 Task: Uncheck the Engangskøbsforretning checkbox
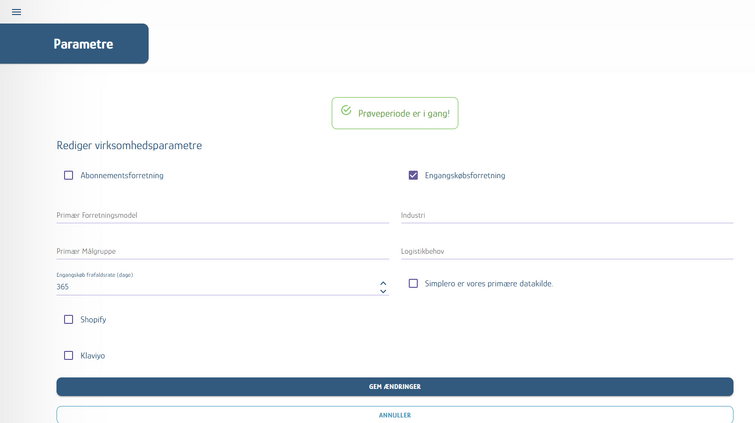(x=413, y=175)
